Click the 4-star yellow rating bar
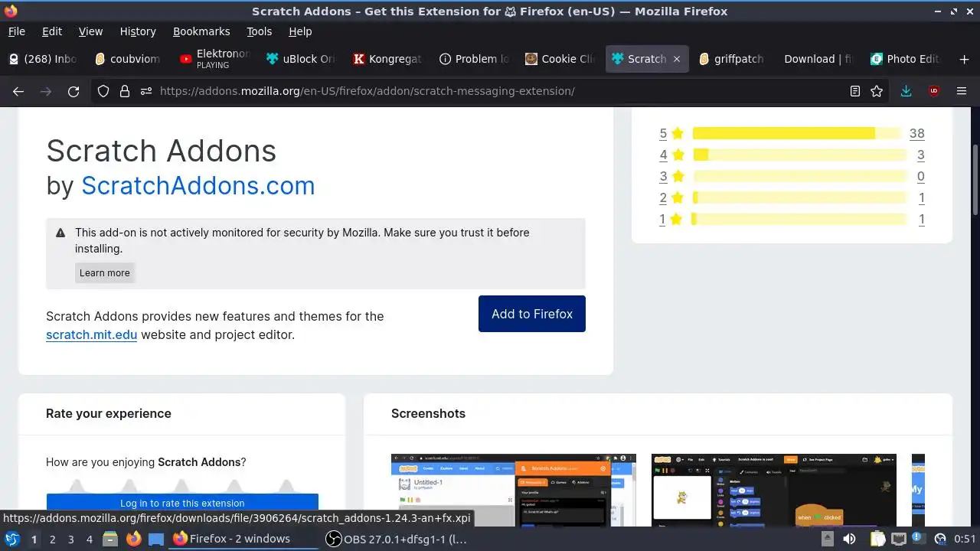 799,155
